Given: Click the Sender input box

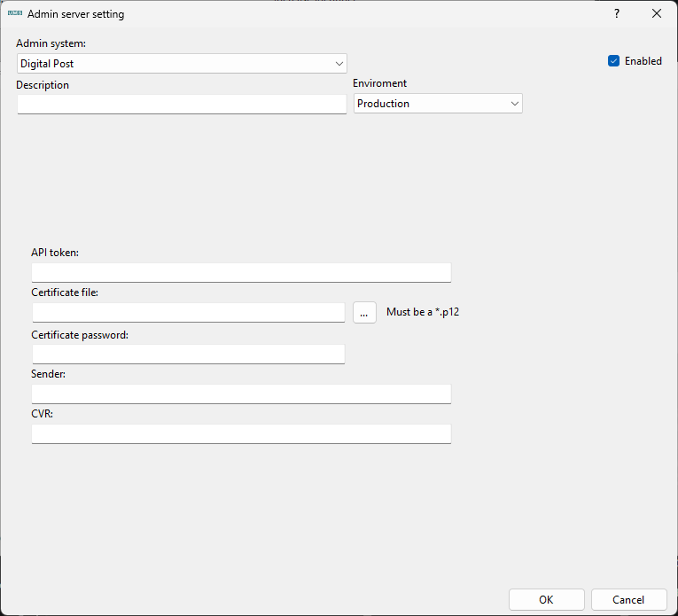Looking at the screenshot, I should coord(241,394).
